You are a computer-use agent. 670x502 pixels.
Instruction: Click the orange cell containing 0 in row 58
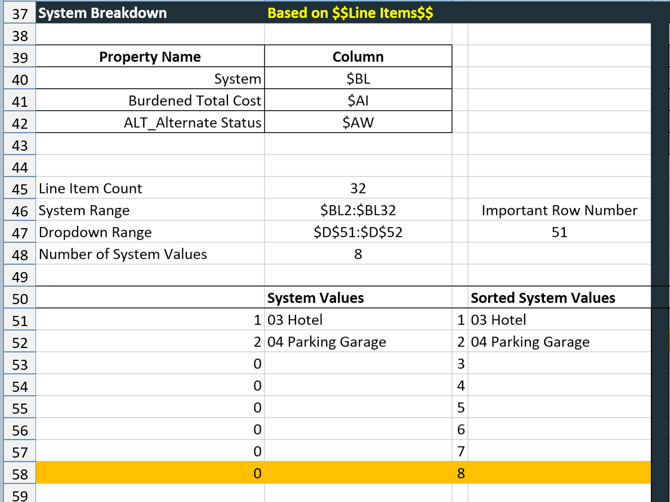[150, 474]
